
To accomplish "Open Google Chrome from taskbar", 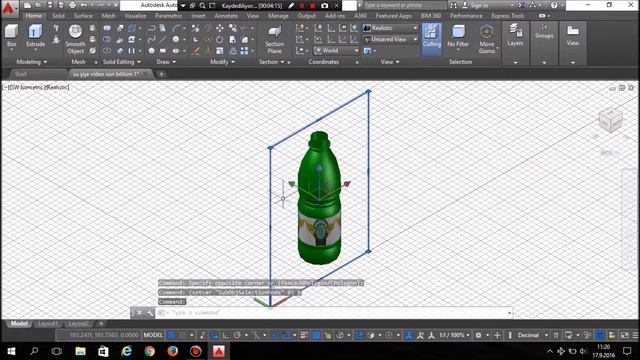I will point(149,351).
